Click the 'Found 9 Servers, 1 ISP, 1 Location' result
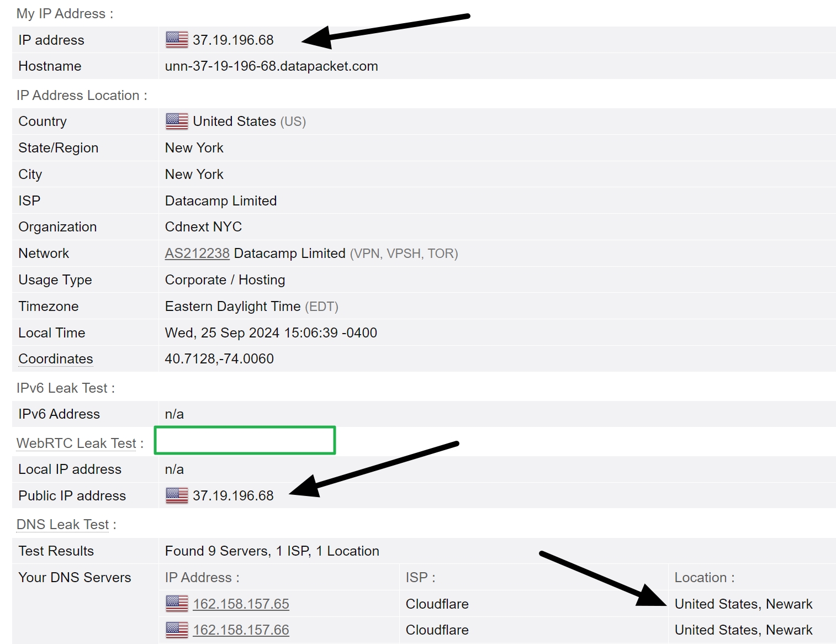 (271, 551)
